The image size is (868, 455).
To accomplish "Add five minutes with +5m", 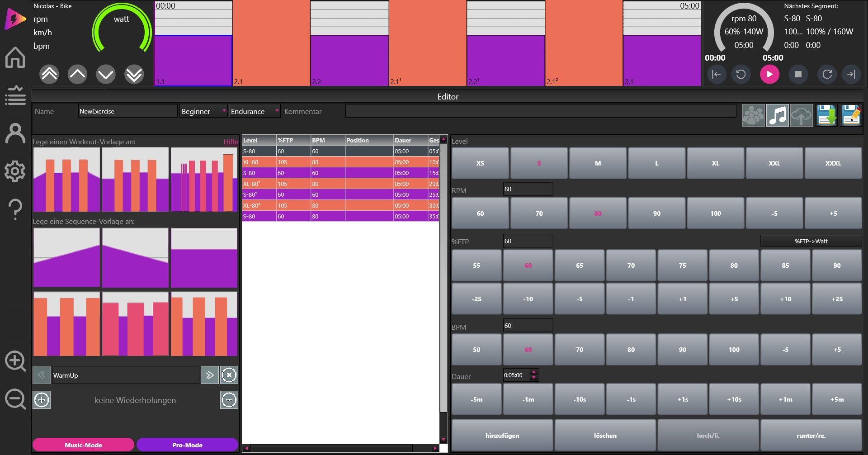I will click(837, 399).
